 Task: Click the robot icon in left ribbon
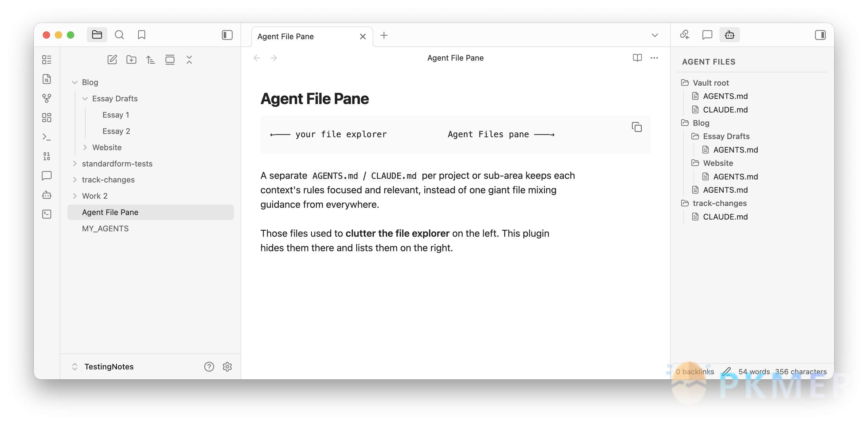pyautogui.click(x=46, y=195)
